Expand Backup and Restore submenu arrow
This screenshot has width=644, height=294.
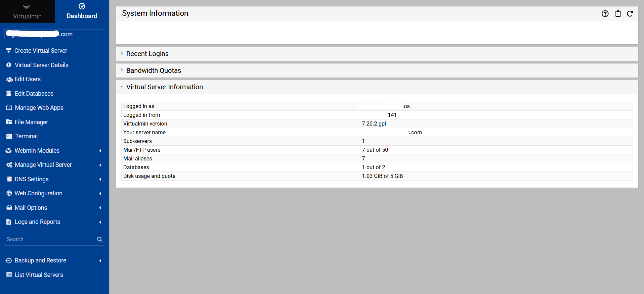click(100, 261)
